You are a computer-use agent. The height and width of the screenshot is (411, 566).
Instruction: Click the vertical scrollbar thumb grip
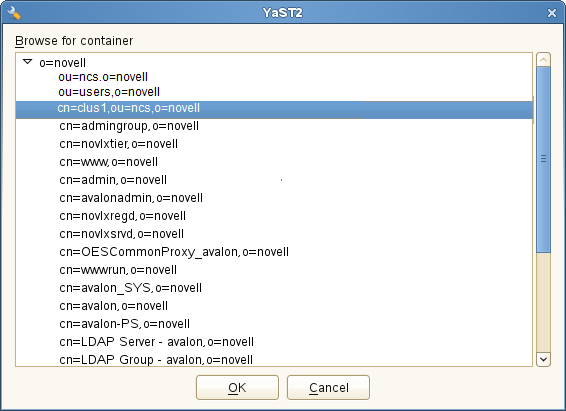543,158
